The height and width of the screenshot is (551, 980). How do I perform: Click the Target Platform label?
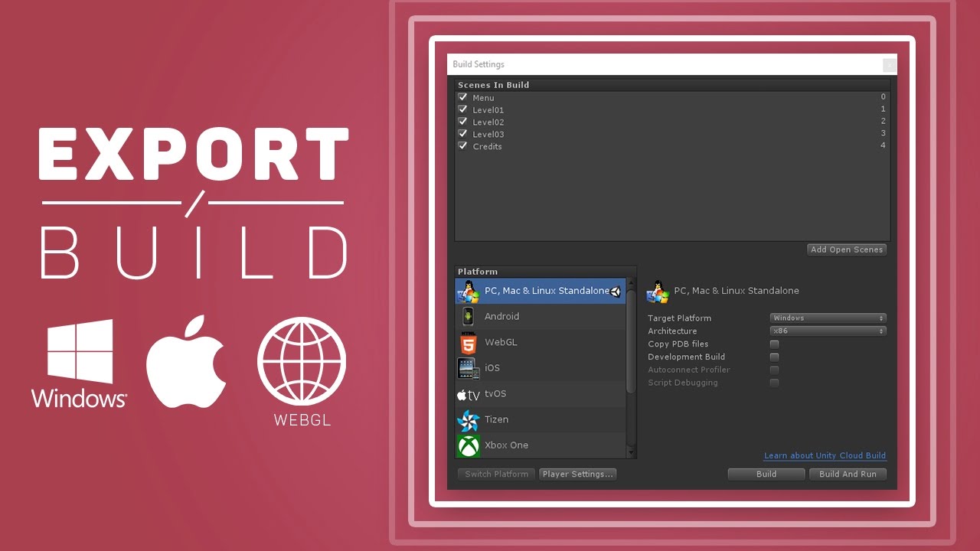(x=679, y=318)
